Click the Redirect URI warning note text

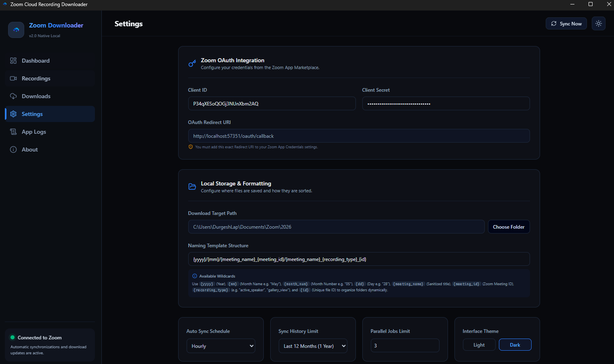[x=257, y=147]
